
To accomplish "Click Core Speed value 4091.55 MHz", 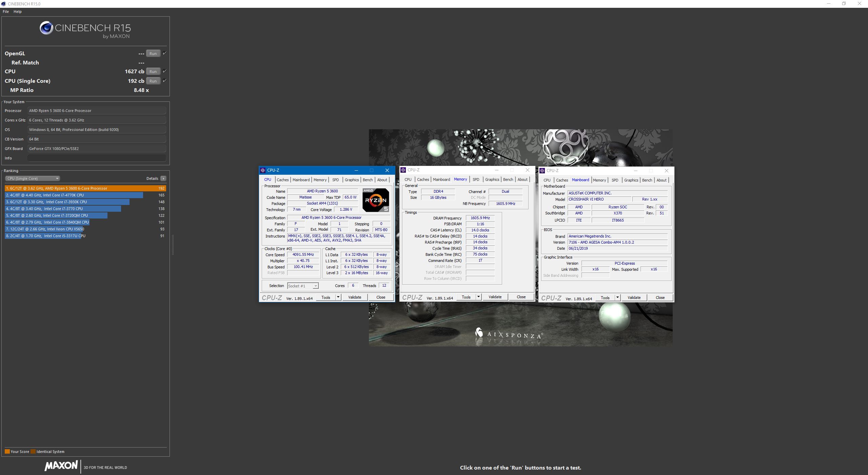I will 303,254.
